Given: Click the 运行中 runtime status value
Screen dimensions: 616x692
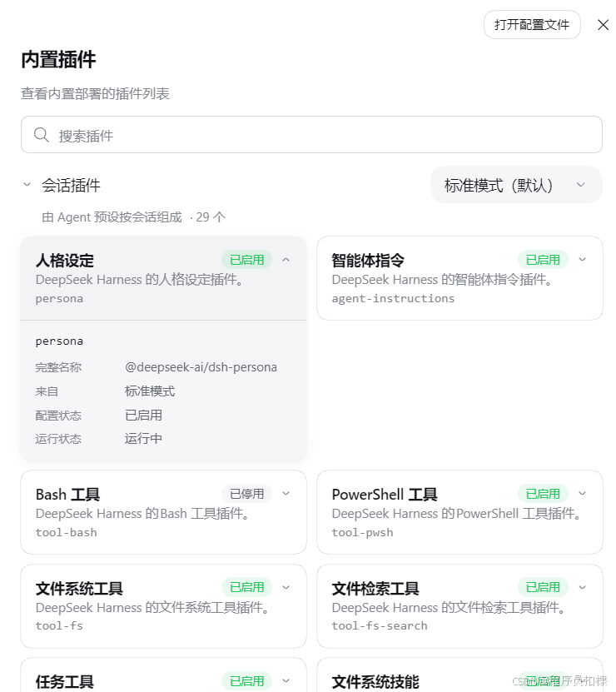Looking at the screenshot, I should pyautogui.click(x=143, y=438).
